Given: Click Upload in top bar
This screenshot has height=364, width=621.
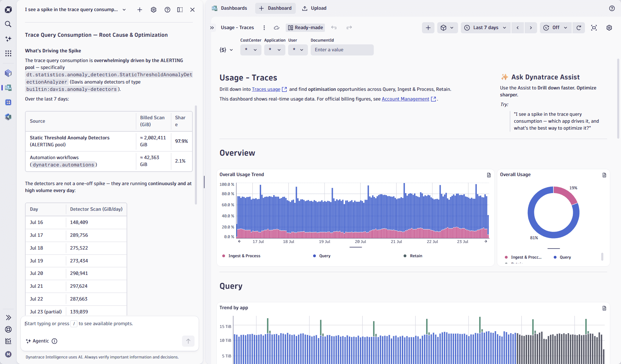Looking at the screenshot, I should (314, 8).
